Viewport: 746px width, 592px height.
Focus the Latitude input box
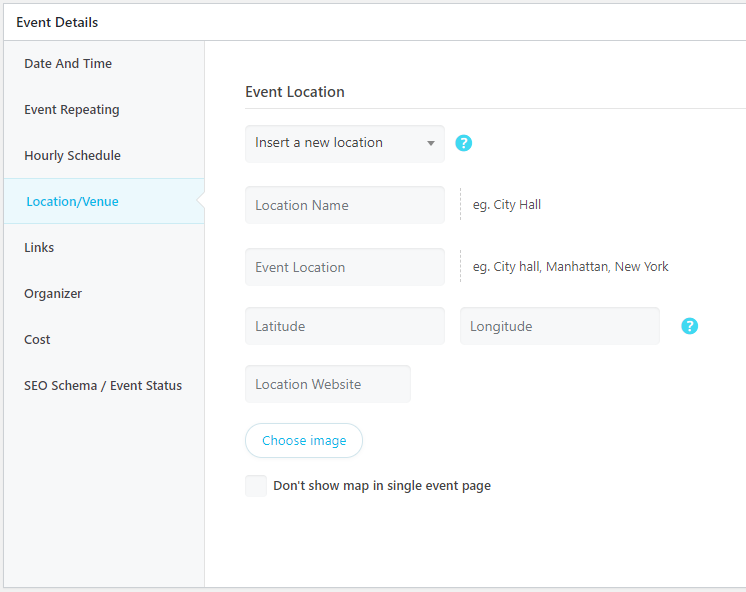(345, 326)
